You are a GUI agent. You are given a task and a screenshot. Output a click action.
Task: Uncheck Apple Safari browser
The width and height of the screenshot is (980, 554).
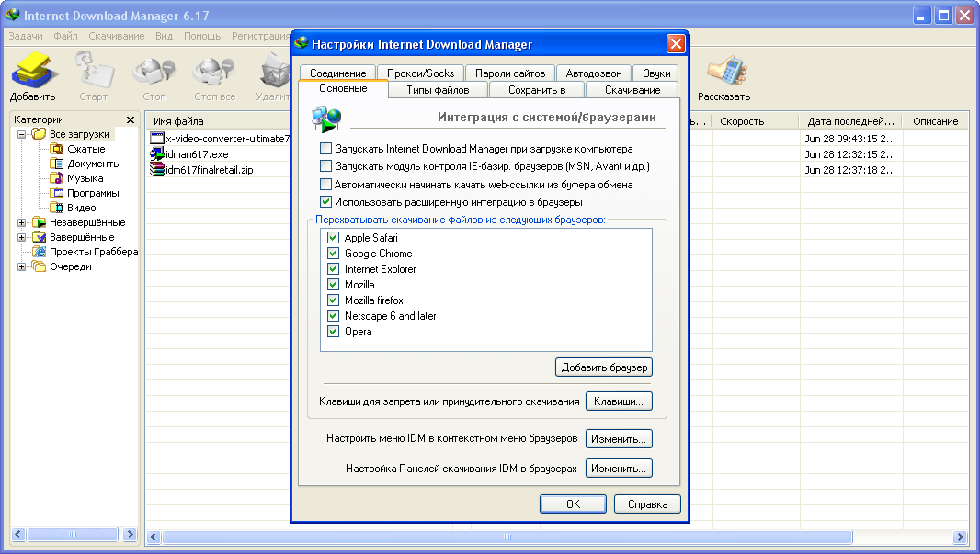pos(333,237)
